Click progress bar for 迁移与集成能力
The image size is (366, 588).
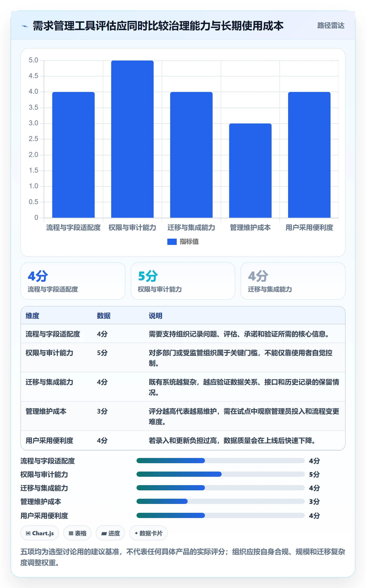point(221,488)
